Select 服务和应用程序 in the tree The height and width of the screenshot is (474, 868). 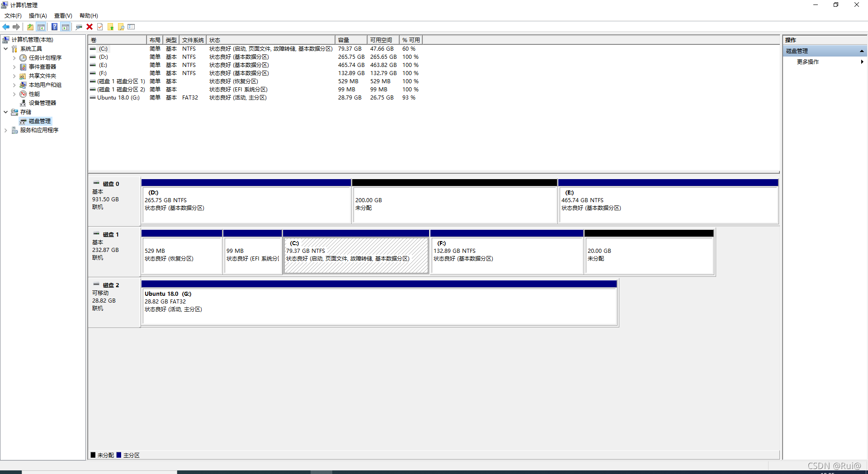[x=39, y=130]
